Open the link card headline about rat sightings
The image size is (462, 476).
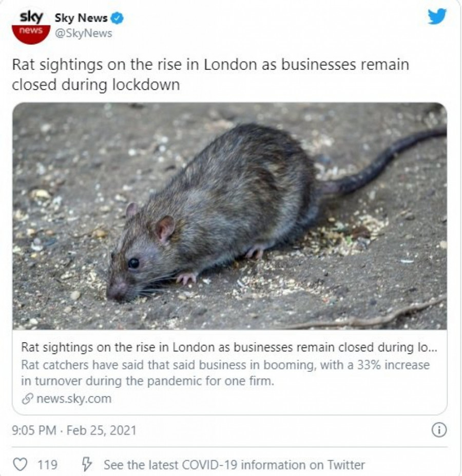[x=229, y=347]
